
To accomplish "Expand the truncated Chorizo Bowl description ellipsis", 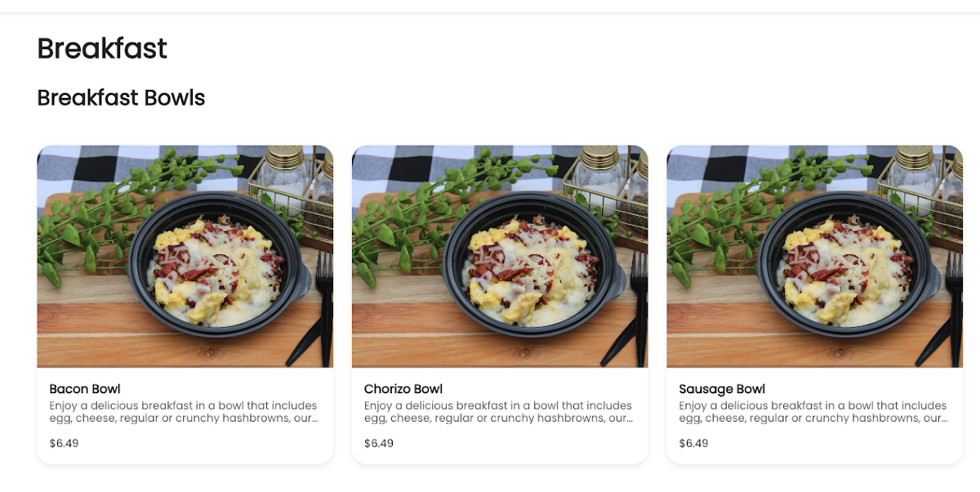I will pos(628,418).
